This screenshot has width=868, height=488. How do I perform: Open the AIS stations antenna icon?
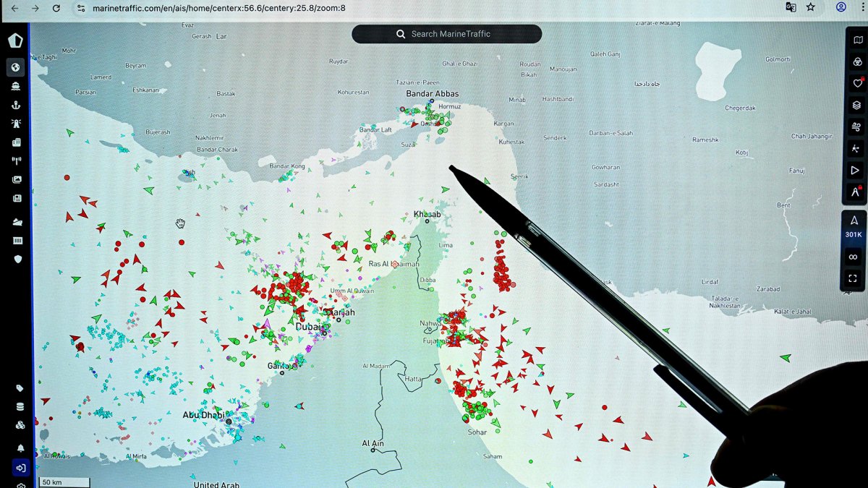[16, 160]
